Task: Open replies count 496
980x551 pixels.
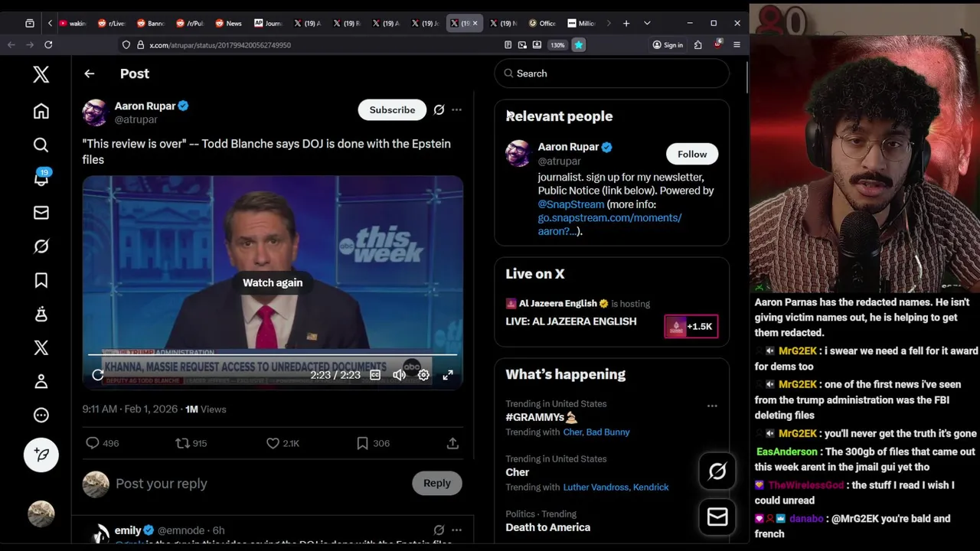Action: [x=102, y=443]
